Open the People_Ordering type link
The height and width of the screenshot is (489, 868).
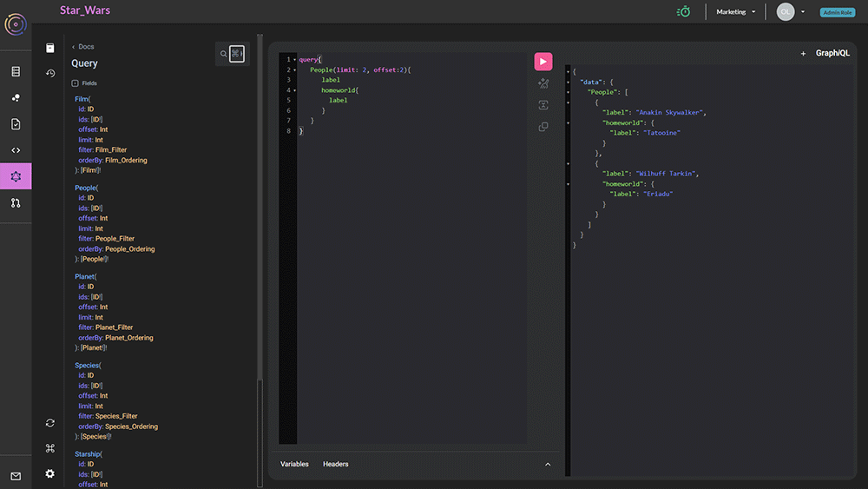pyautogui.click(x=130, y=249)
